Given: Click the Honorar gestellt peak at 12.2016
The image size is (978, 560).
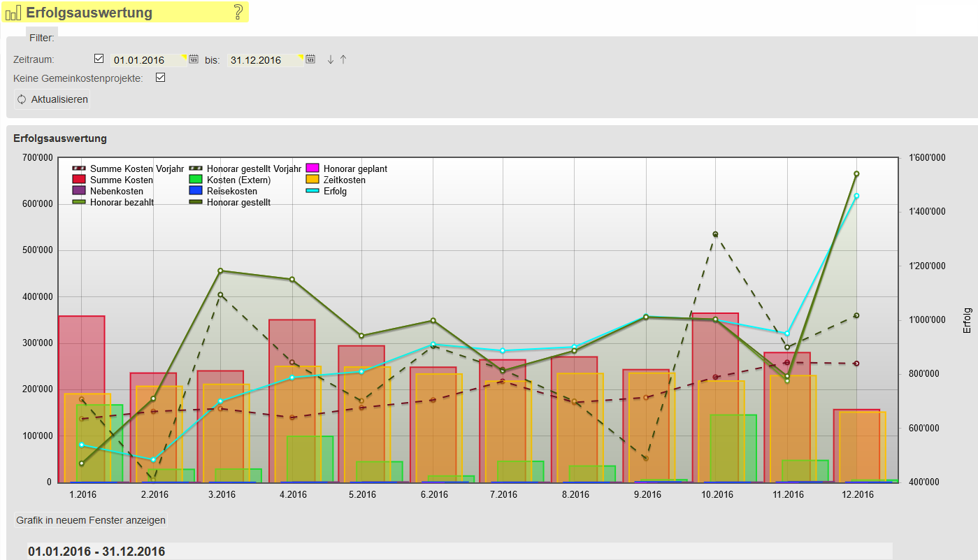Looking at the screenshot, I should [x=856, y=173].
